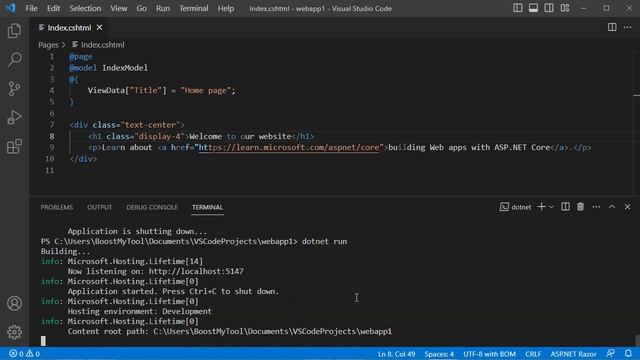Screen dimensions: 640x360
Task: Click "Home page" string in line 4
Action: 206,90
